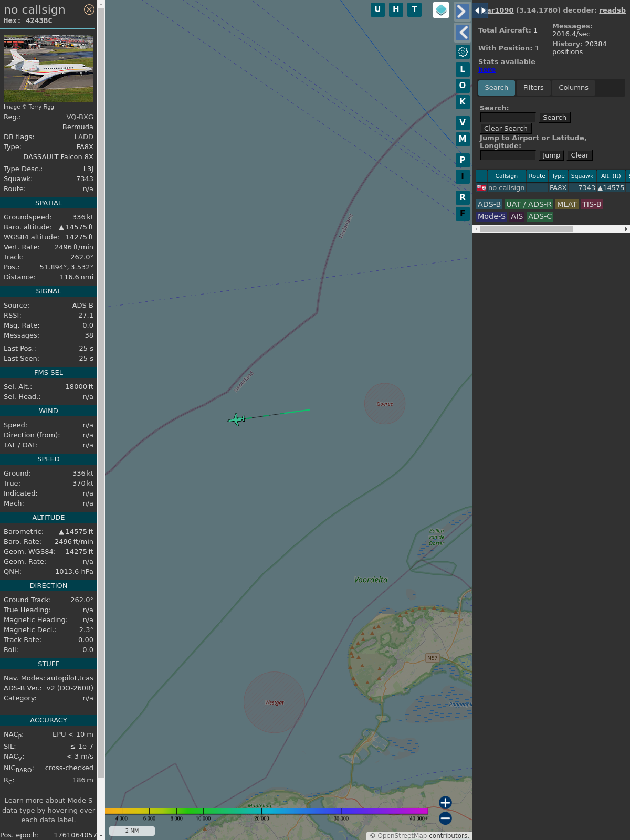Image resolution: width=630 pixels, height=840 pixels.
Task: Click the MLAT legend swatch
Action: coord(566,205)
